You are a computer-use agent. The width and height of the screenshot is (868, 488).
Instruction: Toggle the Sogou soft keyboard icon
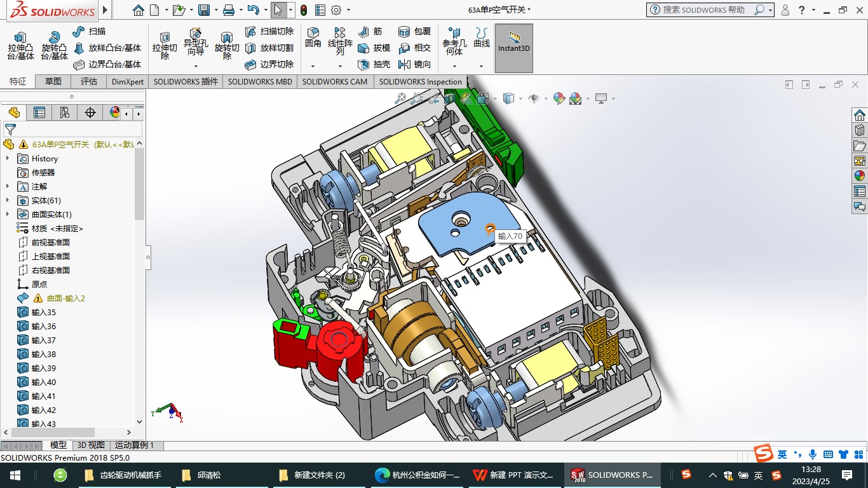(828, 454)
